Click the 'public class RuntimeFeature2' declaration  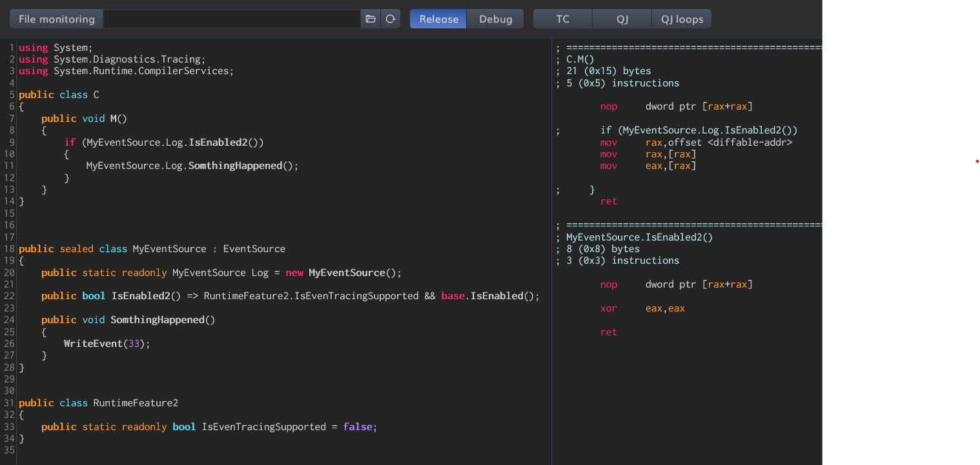98,403
